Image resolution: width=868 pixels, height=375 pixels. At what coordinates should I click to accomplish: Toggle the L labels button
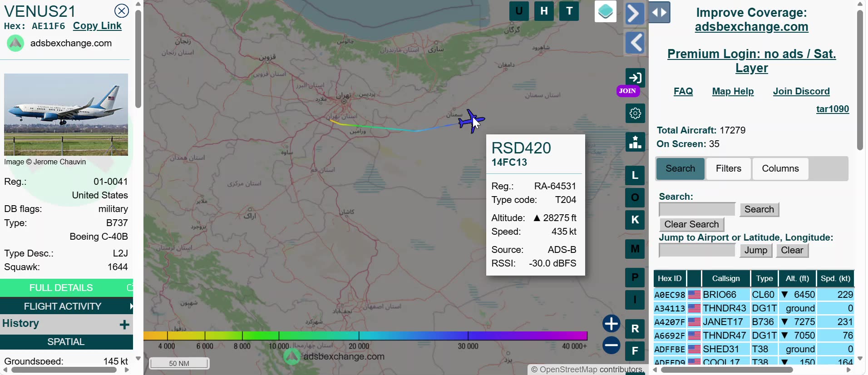635,175
